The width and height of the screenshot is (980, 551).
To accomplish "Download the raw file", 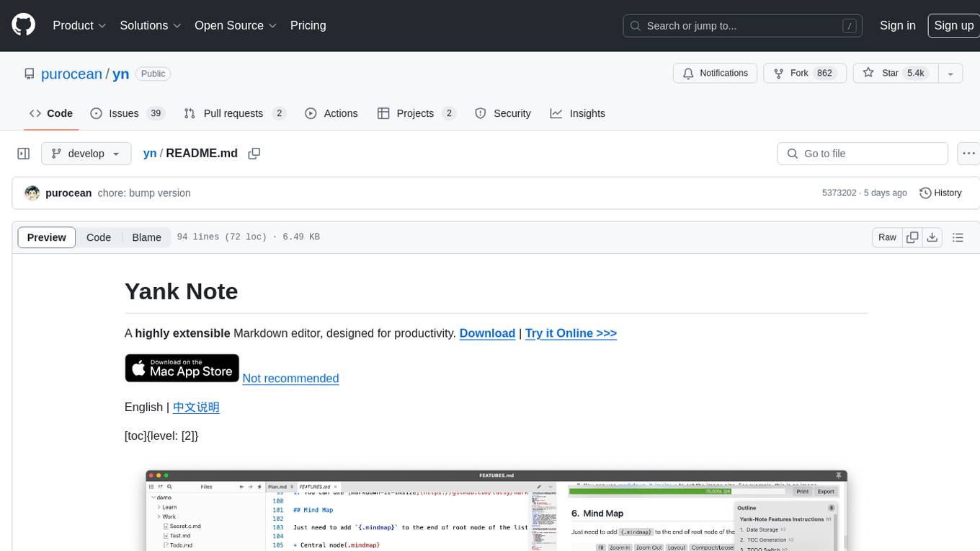I will [x=932, y=237].
